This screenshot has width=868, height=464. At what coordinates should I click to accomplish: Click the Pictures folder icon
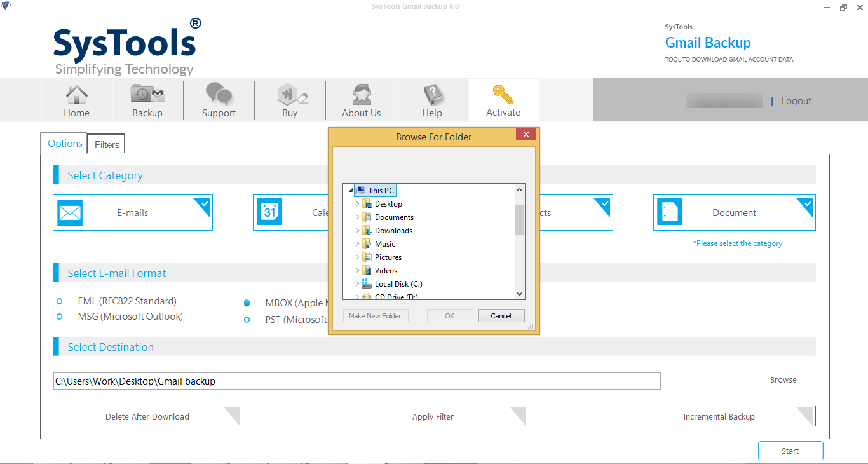367,257
